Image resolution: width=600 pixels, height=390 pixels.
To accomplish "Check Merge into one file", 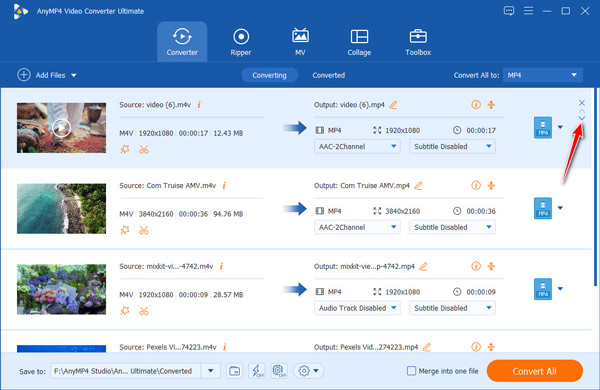I will point(411,370).
